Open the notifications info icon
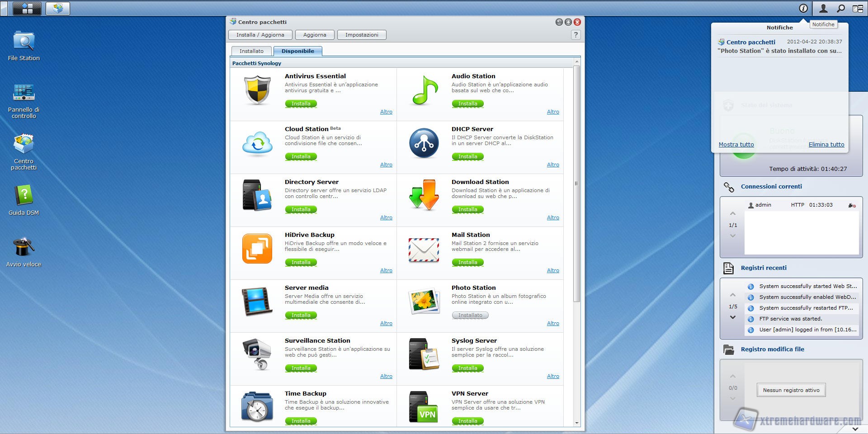Image resolution: width=868 pixels, height=434 pixels. click(803, 8)
